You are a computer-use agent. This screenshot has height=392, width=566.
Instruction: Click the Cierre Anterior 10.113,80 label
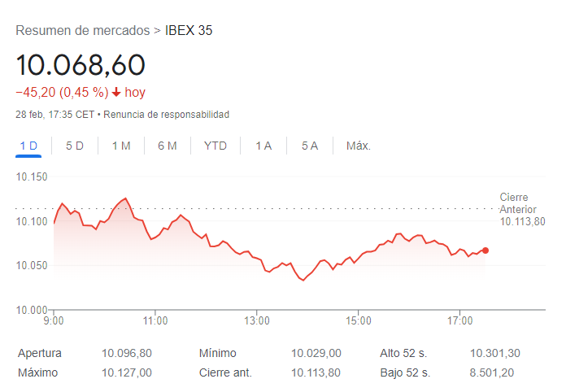(x=522, y=209)
